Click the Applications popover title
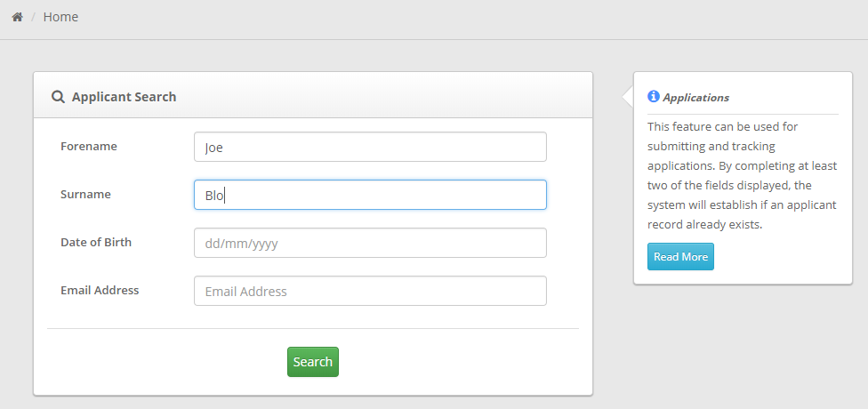Image resolution: width=868 pixels, height=409 pixels. click(695, 98)
